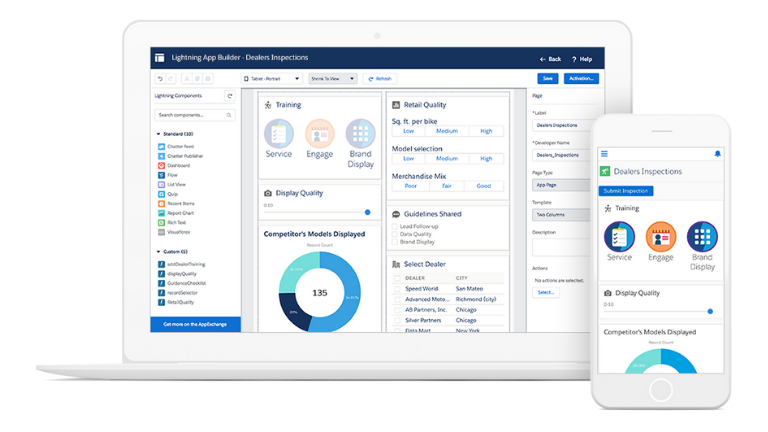The image size is (768, 432).
Task: Click the Service training icon on the tablet canvas
Action: point(279,133)
